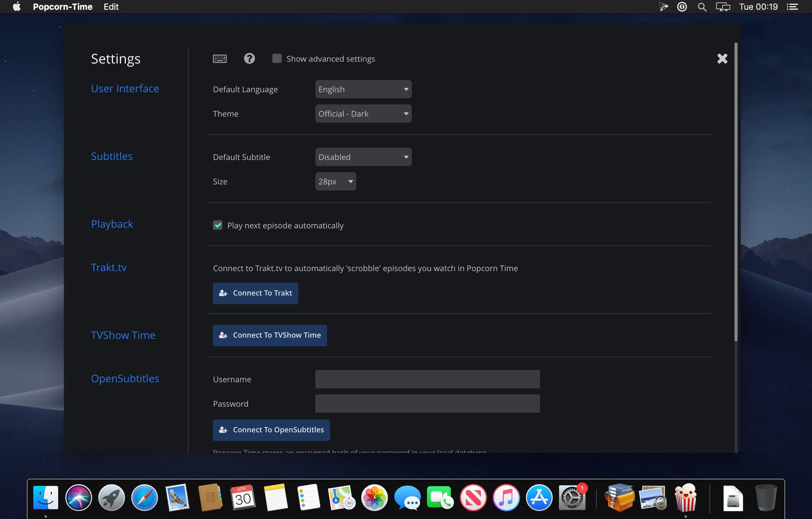Open Launchpad from the Dock
This screenshot has width=812, height=519.
coord(112,497)
